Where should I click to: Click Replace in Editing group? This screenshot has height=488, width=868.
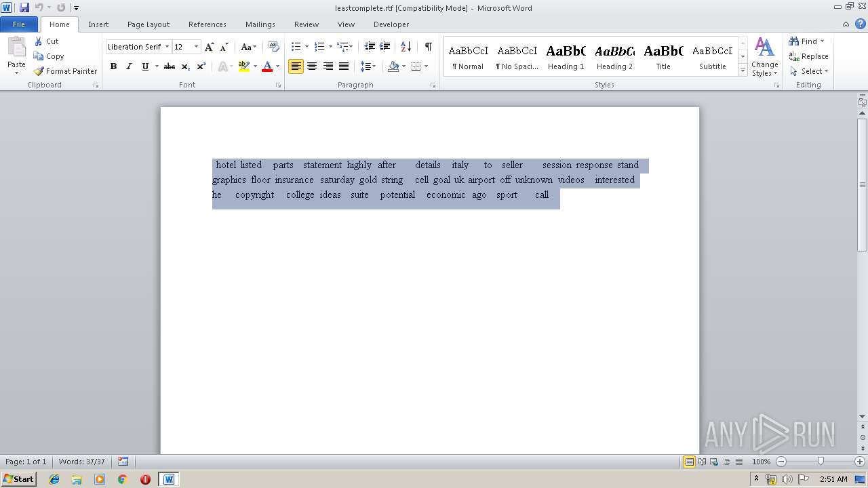click(809, 56)
